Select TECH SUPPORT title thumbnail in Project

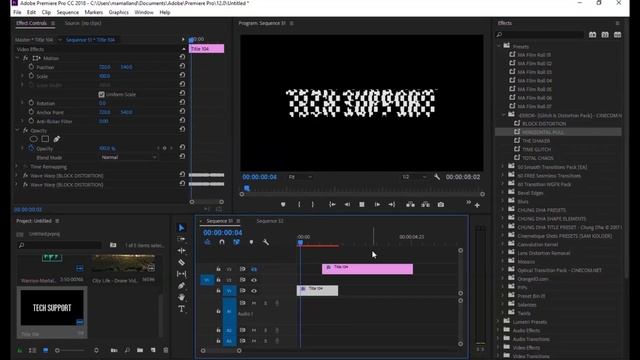tap(52, 308)
